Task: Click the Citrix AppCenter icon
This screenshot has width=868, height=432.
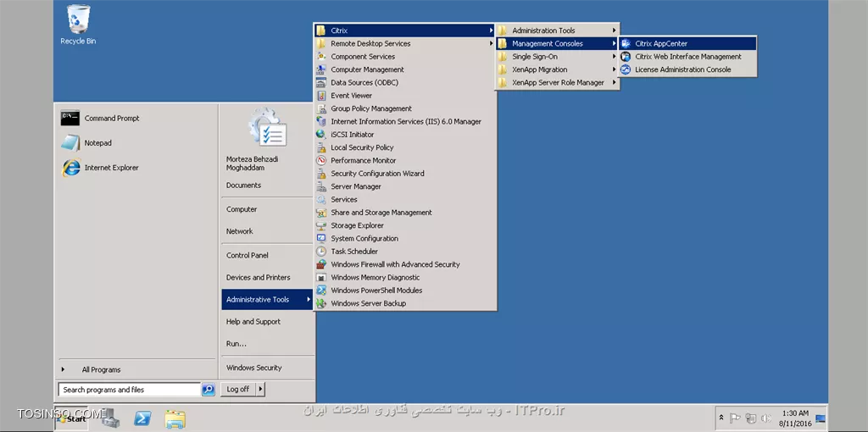Action: pos(626,44)
